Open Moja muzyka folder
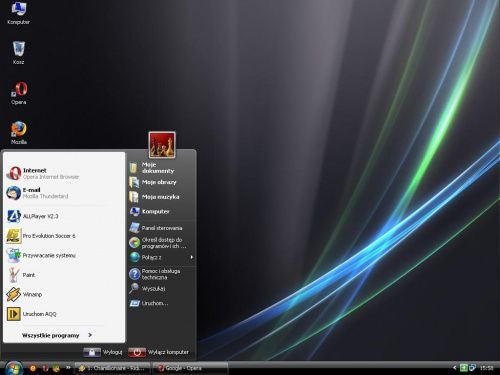500x375 pixels. 161,197
